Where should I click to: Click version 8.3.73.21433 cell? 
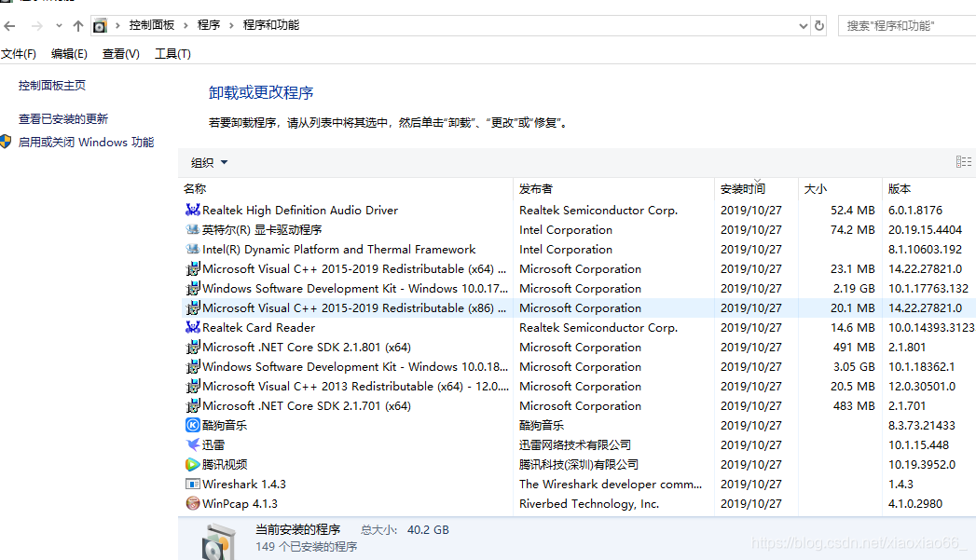(921, 426)
